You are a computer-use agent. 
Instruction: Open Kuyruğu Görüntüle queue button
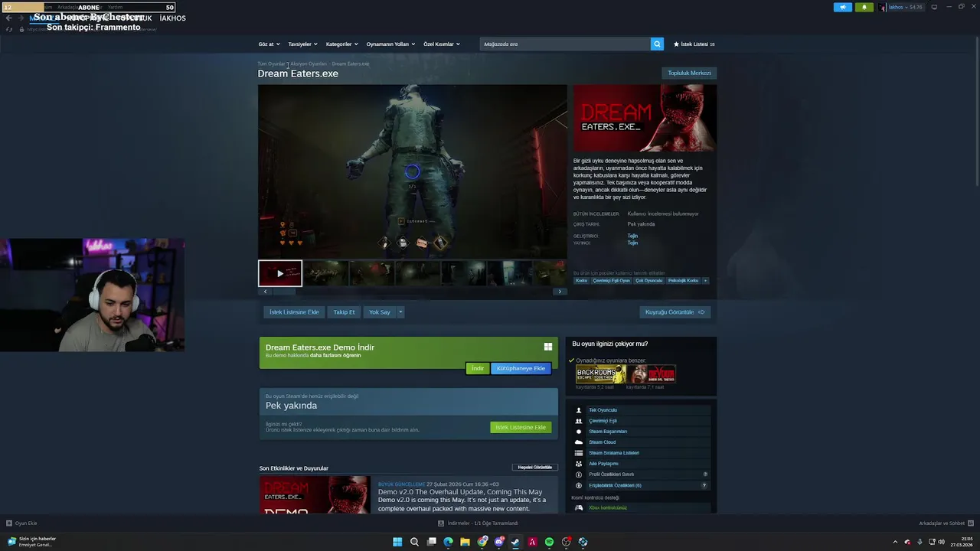(675, 311)
